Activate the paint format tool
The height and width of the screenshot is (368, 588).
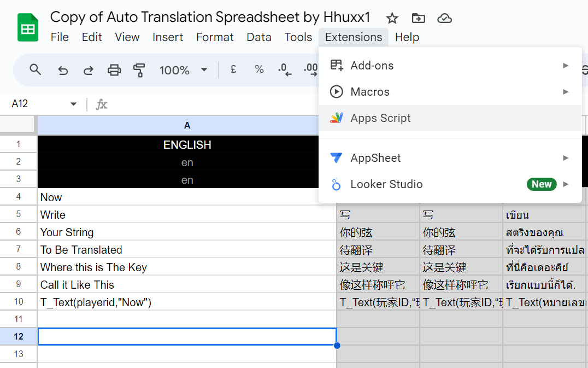point(139,70)
